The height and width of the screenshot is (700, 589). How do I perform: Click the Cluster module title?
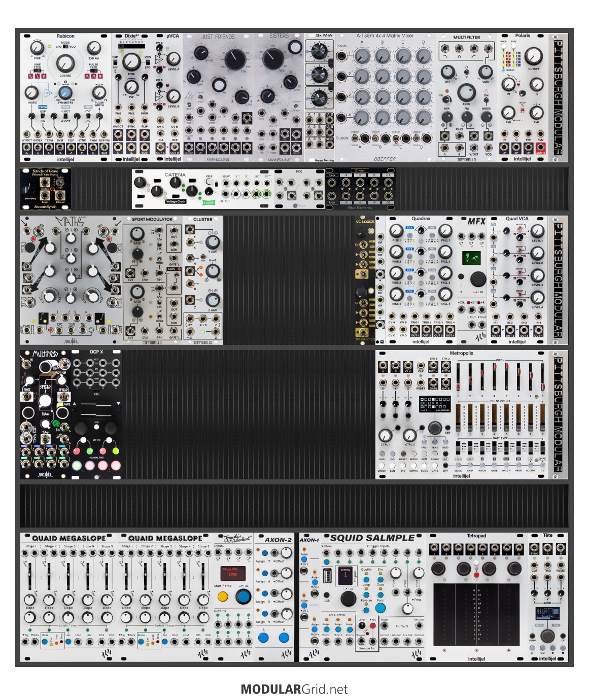[203, 220]
